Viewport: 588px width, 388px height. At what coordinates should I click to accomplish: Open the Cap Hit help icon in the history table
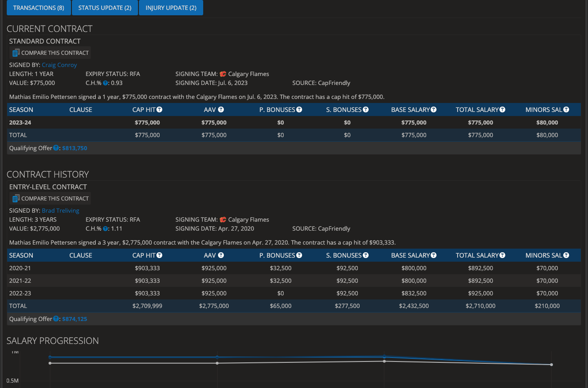click(x=160, y=255)
